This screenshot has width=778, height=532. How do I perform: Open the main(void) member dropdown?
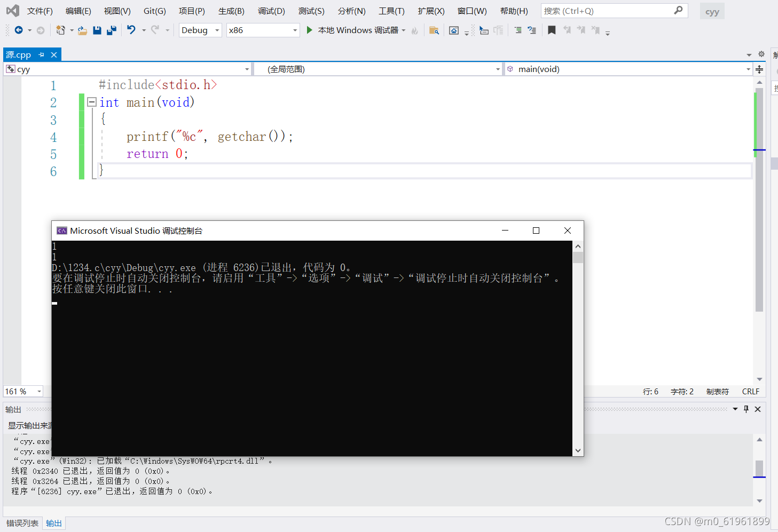click(x=628, y=69)
